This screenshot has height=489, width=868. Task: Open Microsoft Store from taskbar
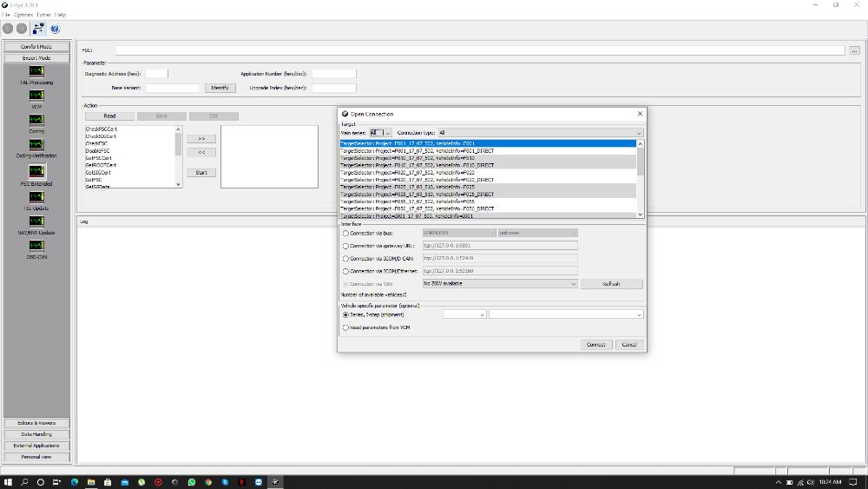click(108, 482)
